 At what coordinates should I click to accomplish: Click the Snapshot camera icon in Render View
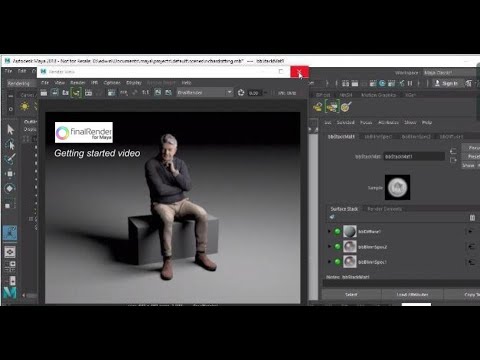(65, 93)
